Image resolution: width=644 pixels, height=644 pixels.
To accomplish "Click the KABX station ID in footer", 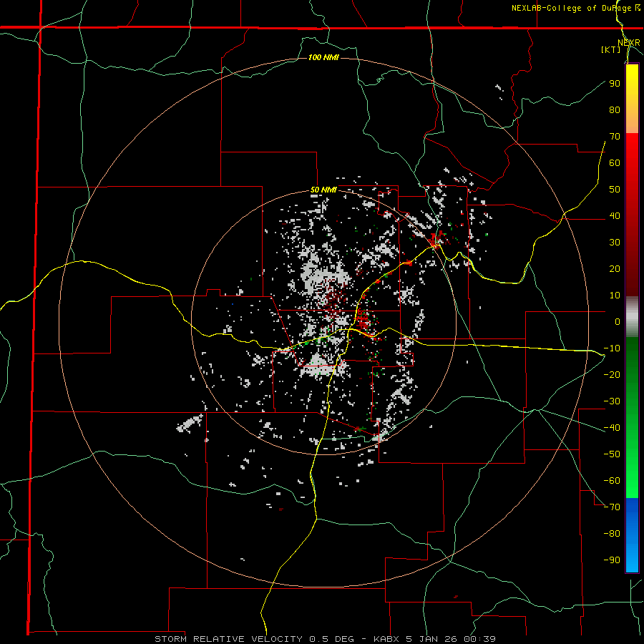I will pos(387,639).
